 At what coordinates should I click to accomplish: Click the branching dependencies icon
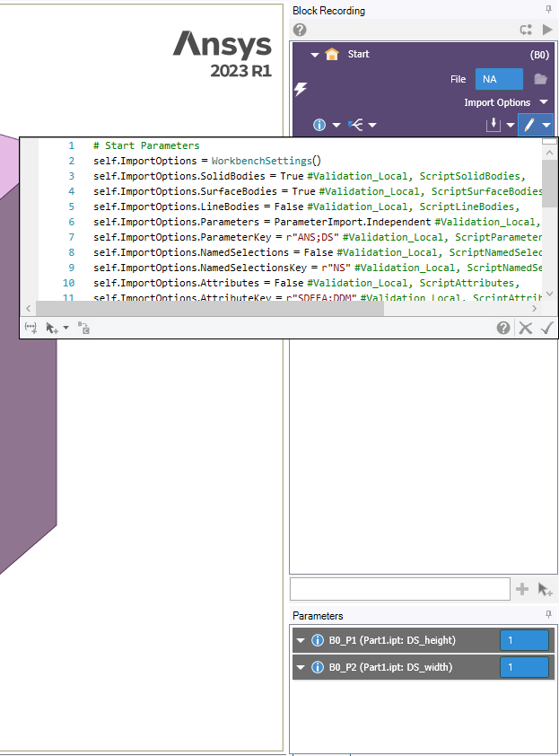pyautogui.click(x=355, y=126)
